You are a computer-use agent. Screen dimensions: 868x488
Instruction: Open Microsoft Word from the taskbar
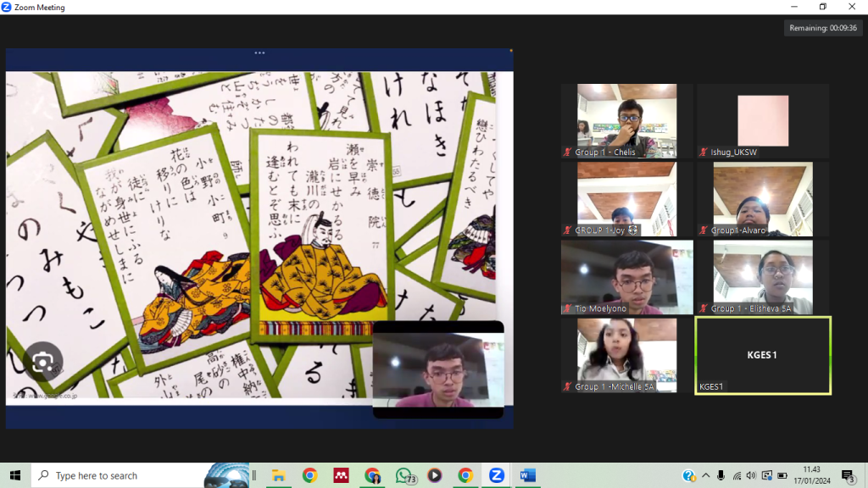point(527,475)
